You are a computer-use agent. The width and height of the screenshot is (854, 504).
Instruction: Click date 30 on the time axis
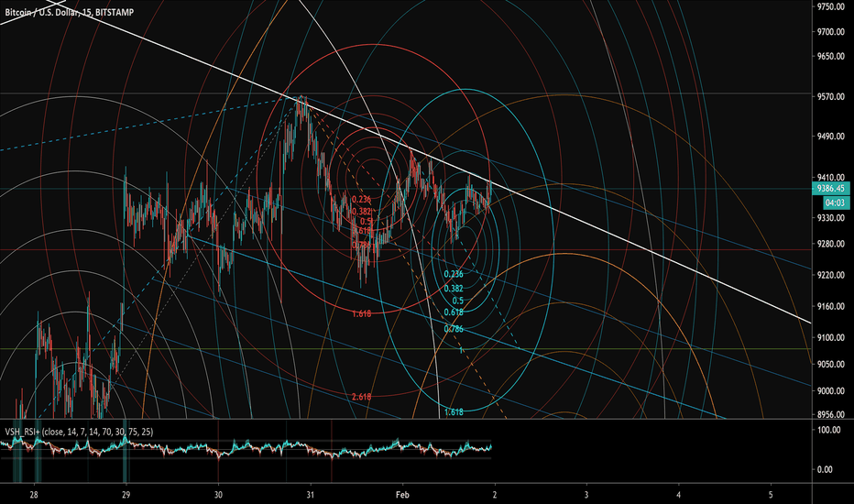coord(218,495)
